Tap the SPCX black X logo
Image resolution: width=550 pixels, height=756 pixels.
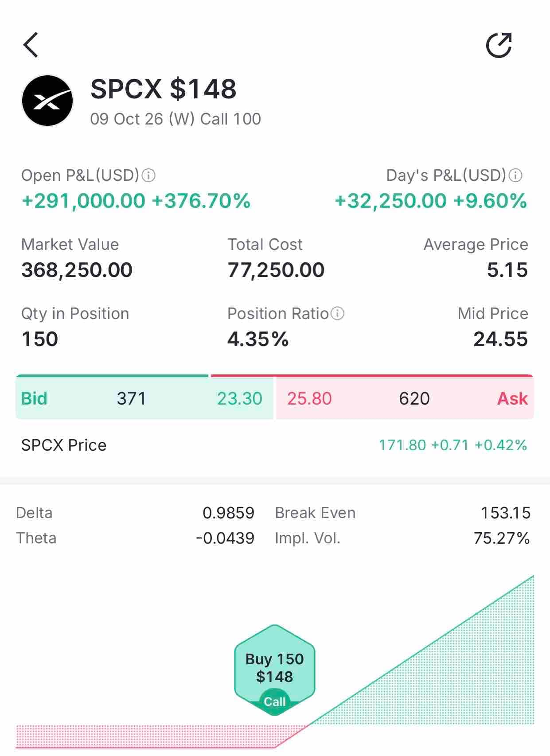[47, 101]
